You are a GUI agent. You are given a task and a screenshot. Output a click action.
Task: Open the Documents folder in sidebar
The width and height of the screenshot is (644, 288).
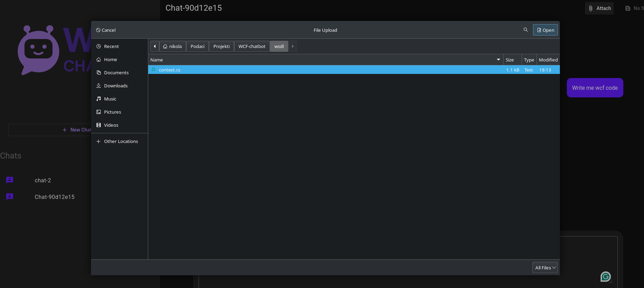pyautogui.click(x=119, y=73)
